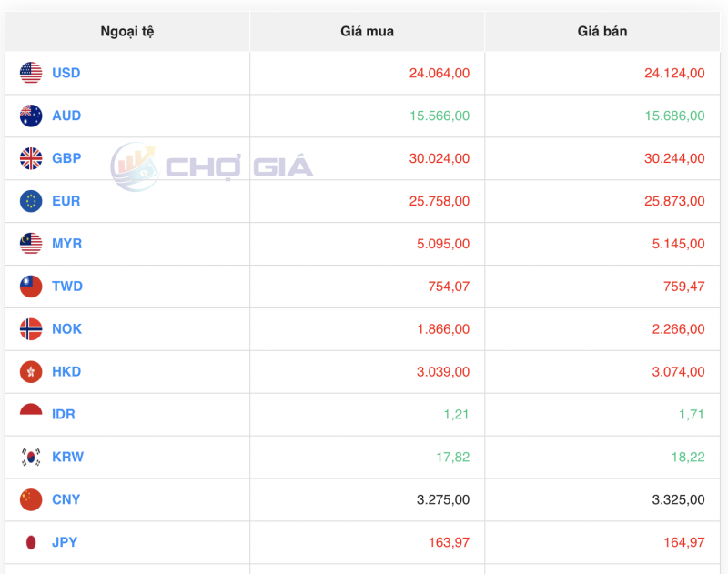The image size is (728, 574).
Task: Click the NOK Norwegian flag icon
Action: click(30, 328)
